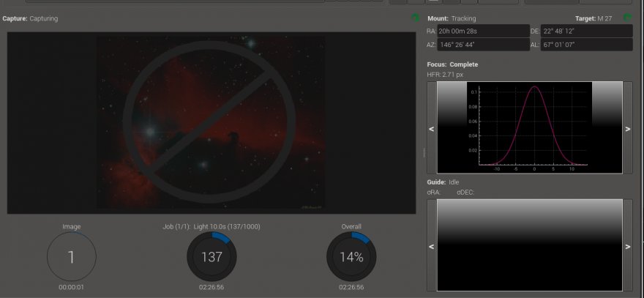This screenshot has height=298, width=644.
Task: Select the AZ azimuth value field
Action: coord(483,45)
